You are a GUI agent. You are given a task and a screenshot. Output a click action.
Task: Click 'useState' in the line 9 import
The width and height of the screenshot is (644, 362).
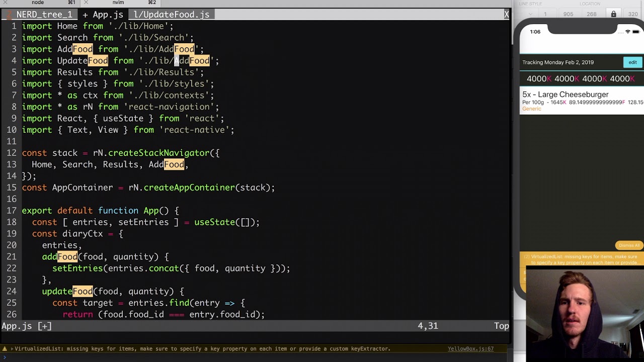click(123, 119)
